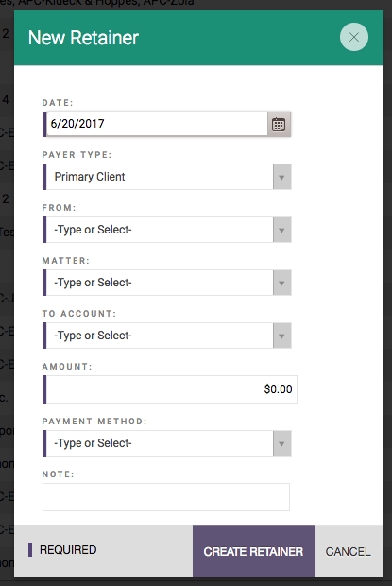Image resolution: width=392 pixels, height=586 pixels.
Task: Click the From Type or Select field
Action: (160, 230)
